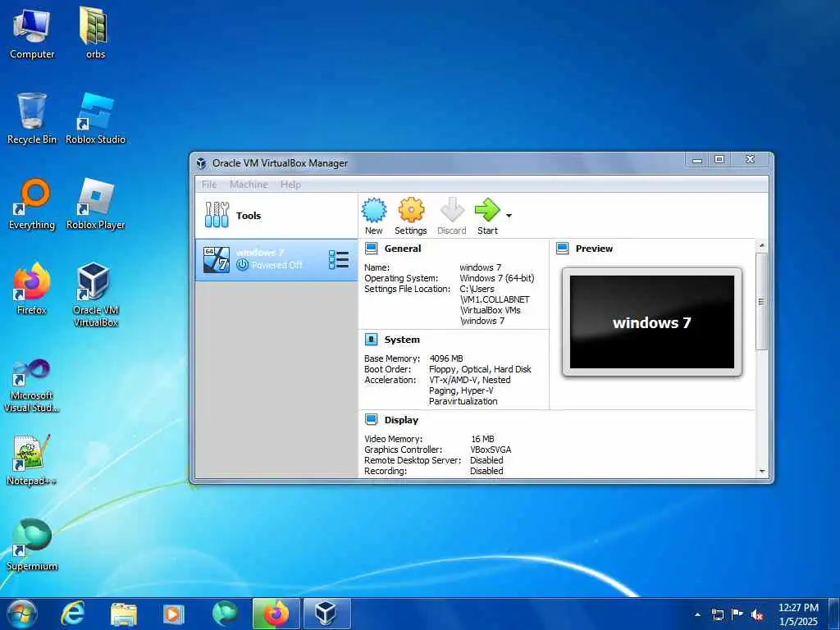The image size is (840, 630).
Task: Open the Action Center flag icon
Action: pyautogui.click(x=737, y=614)
